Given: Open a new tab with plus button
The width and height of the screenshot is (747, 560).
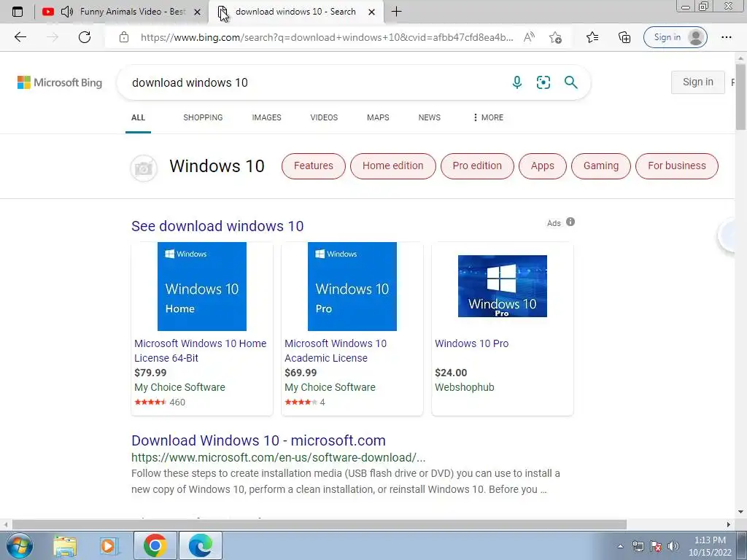Looking at the screenshot, I should [x=396, y=12].
